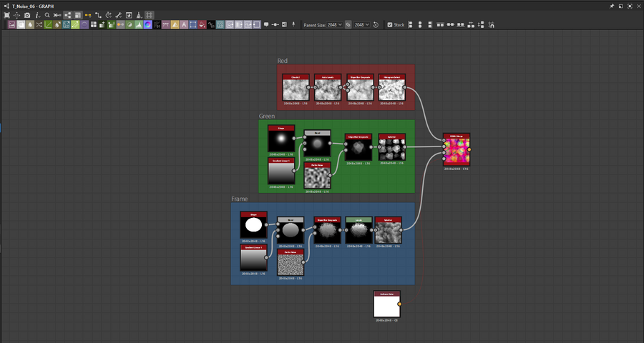Click the comment speech bubble icon
This screenshot has width=644, height=343.
point(266,25)
